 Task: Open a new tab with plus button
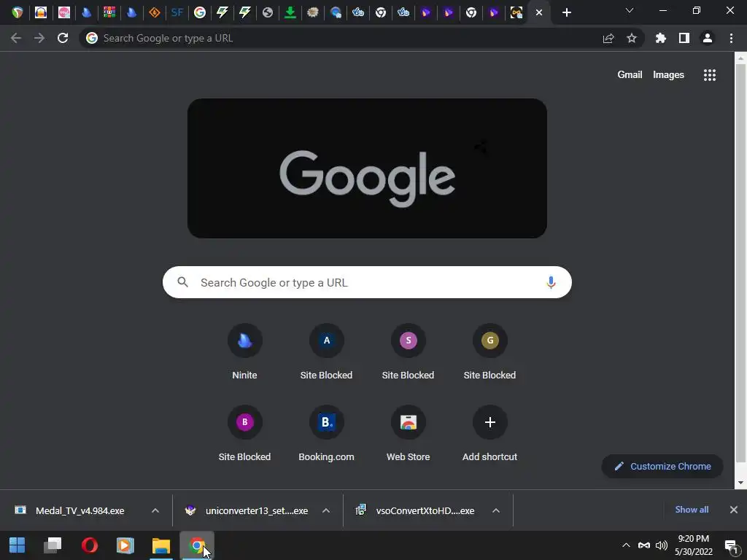[566, 12]
